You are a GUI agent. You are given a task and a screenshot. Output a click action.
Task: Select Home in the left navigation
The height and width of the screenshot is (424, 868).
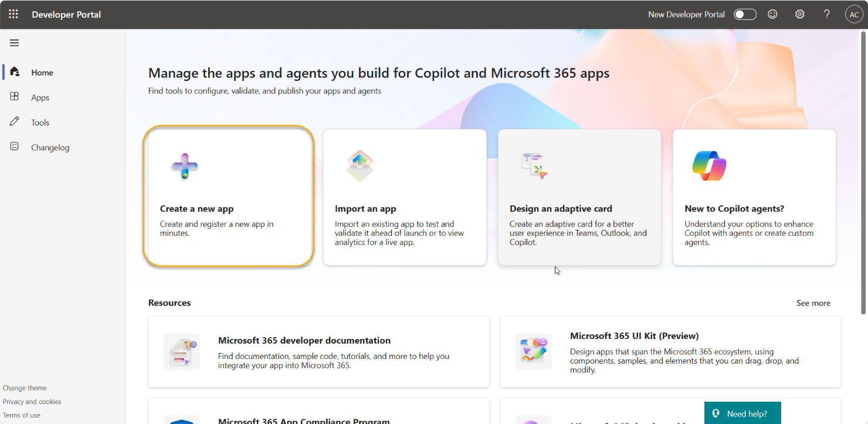[42, 73]
